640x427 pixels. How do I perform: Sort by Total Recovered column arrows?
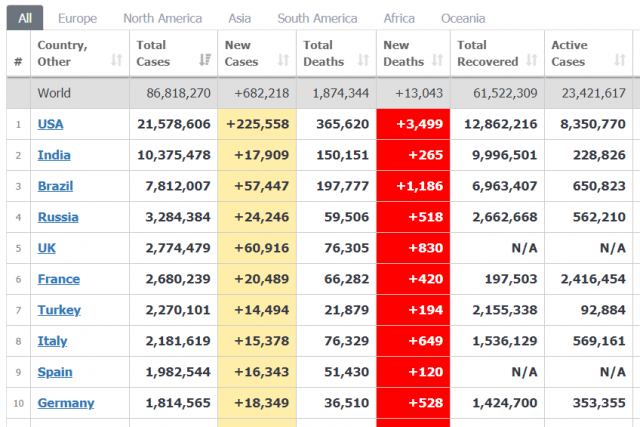click(x=531, y=60)
